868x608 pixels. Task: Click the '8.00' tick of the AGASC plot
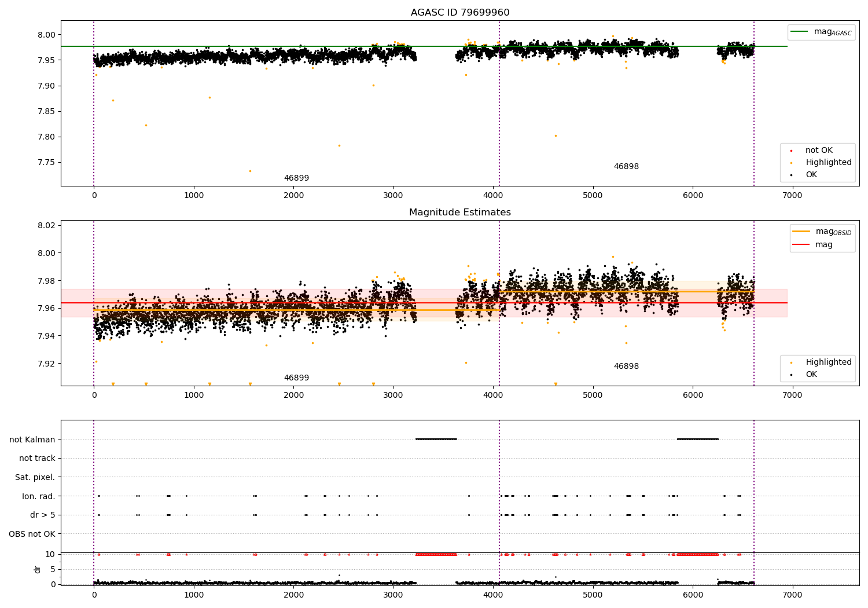(x=46, y=35)
